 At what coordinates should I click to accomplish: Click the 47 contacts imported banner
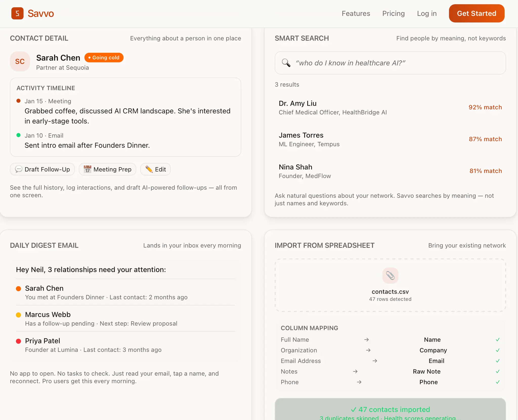pyautogui.click(x=390, y=409)
